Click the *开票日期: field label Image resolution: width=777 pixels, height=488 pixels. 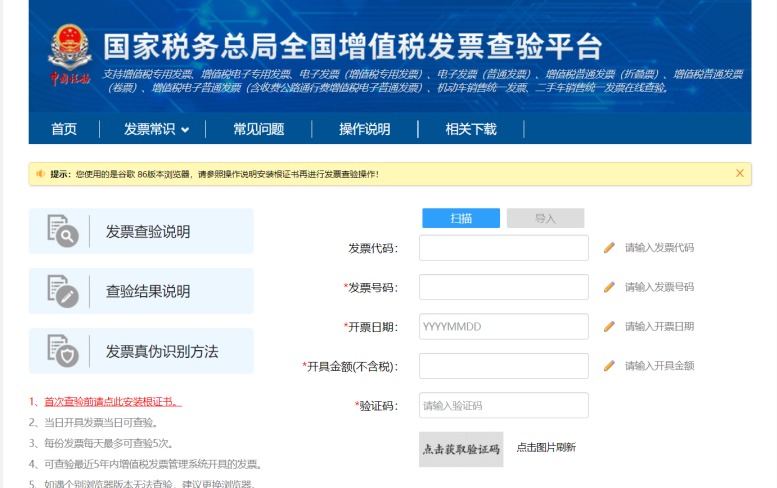(371, 327)
